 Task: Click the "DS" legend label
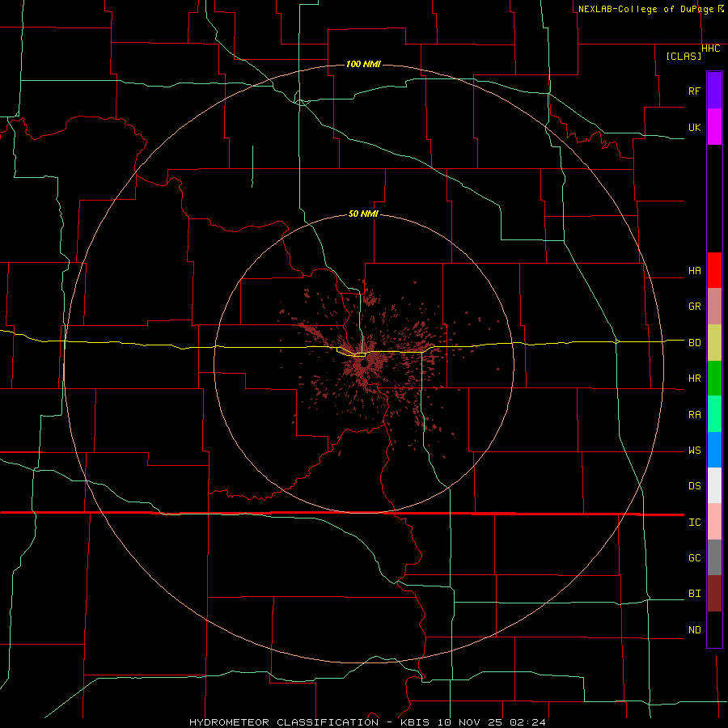pos(695,486)
